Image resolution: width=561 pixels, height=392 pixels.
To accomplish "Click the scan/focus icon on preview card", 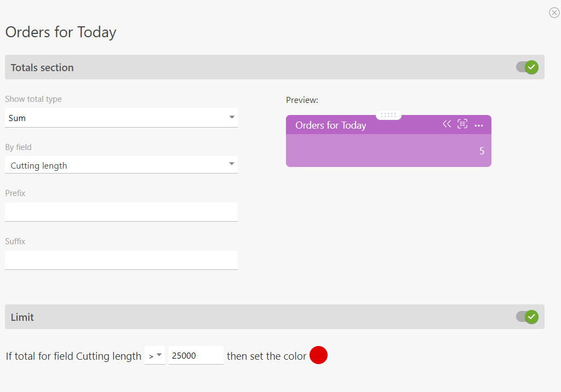I will click(x=462, y=124).
